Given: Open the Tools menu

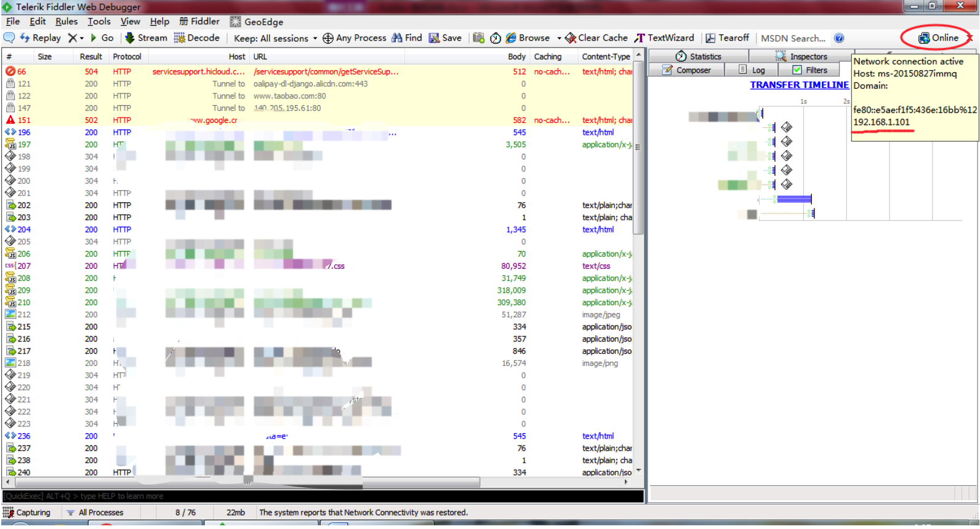Looking at the screenshot, I should (x=99, y=22).
